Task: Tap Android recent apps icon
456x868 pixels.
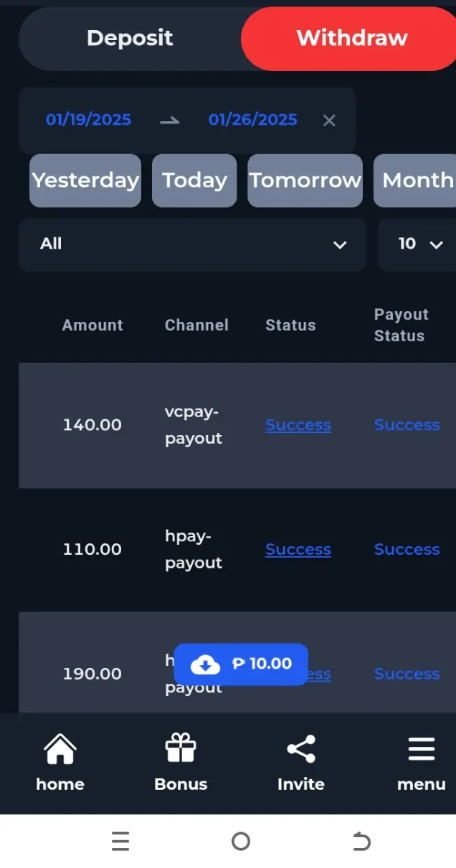Action: point(120,841)
